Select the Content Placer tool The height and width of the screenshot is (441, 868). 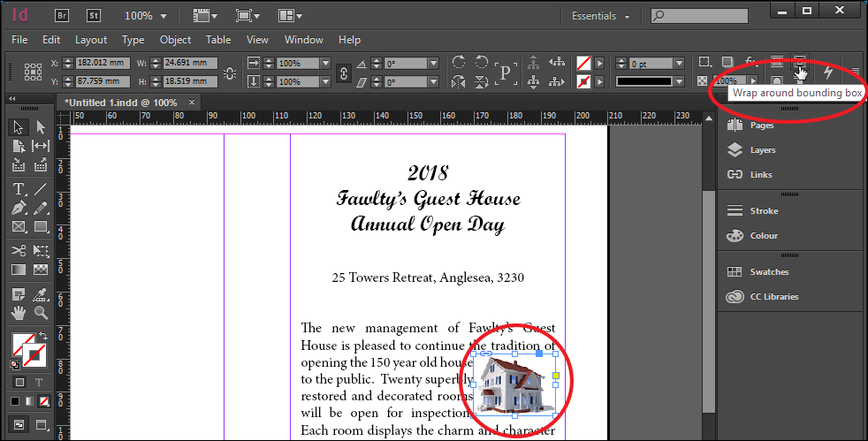click(41, 164)
